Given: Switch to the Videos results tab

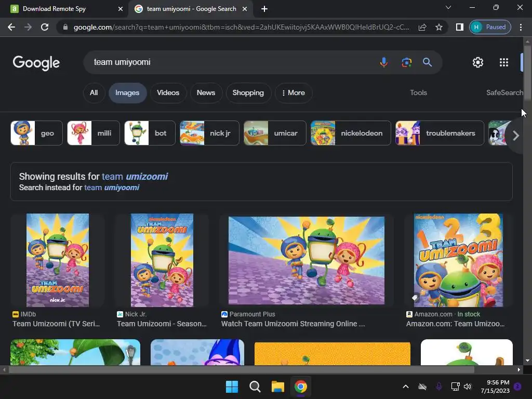Looking at the screenshot, I should [x=168, y=92].
